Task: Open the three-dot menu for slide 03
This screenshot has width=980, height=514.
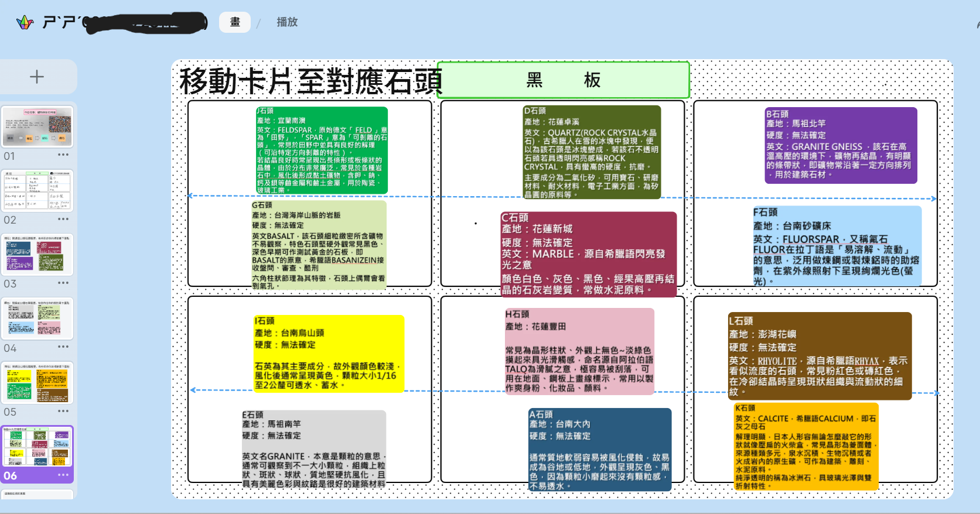Action: coord(63,283)
